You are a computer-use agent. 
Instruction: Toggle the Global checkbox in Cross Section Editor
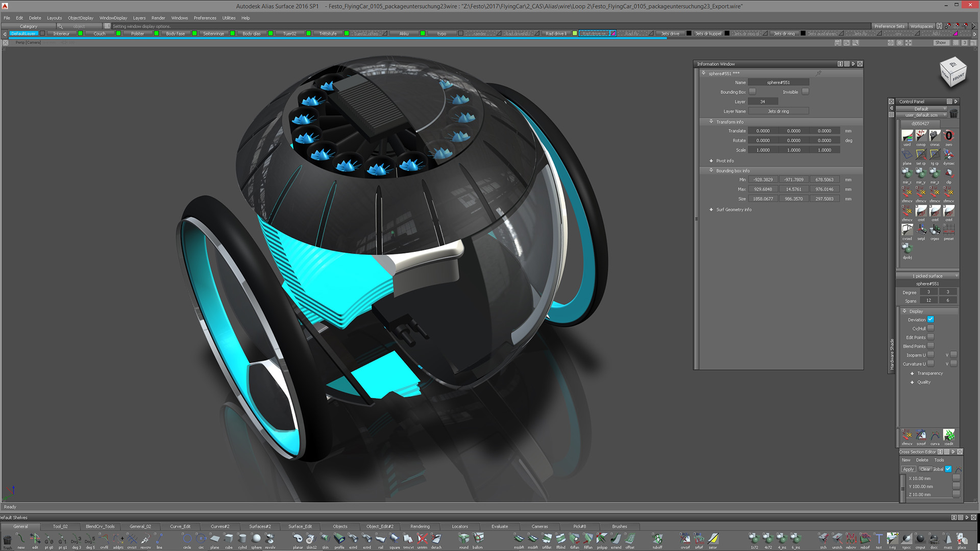click(x=948, y=469)
